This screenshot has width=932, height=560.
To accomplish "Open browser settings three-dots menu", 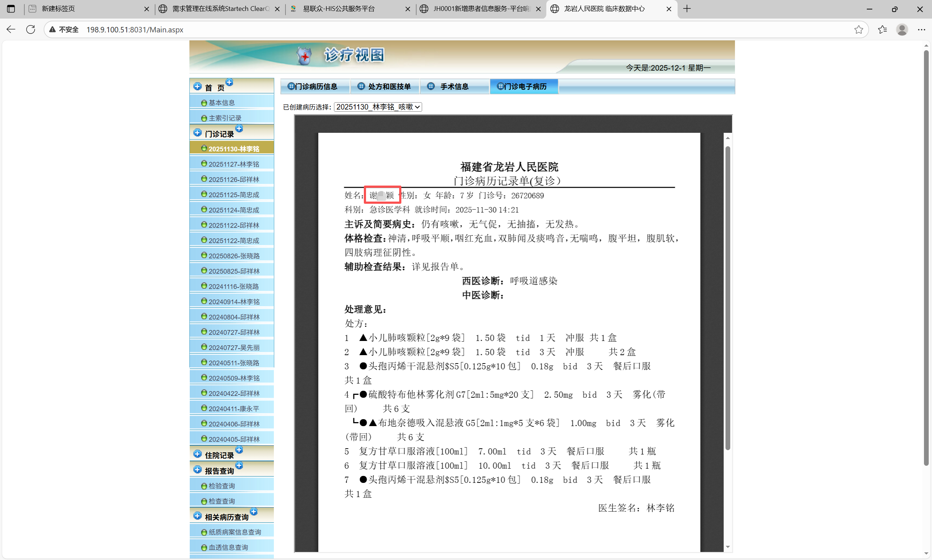I will [x=921, y=29].
